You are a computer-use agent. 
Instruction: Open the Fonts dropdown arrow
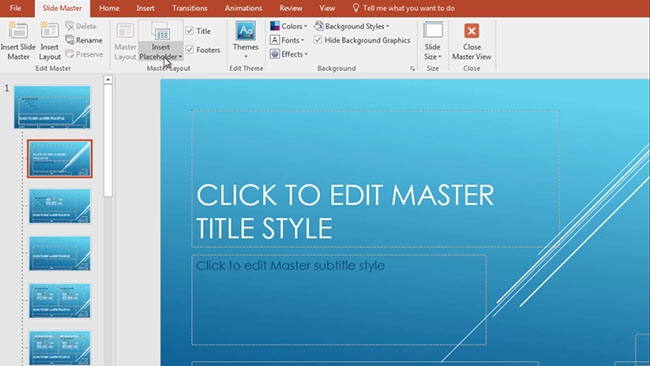coord(302,41)
